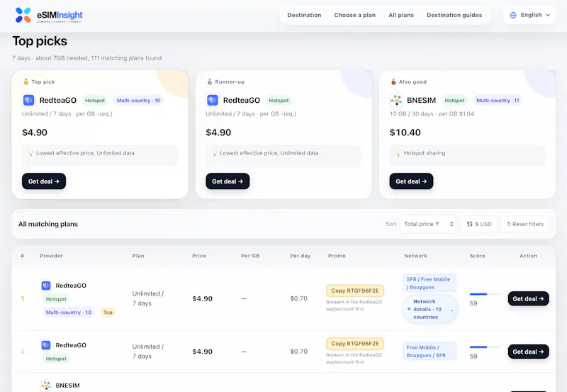Click the Top badge in row 1
Image resolution: width=567 pixels, height=392 pixels.
point(108,313)
